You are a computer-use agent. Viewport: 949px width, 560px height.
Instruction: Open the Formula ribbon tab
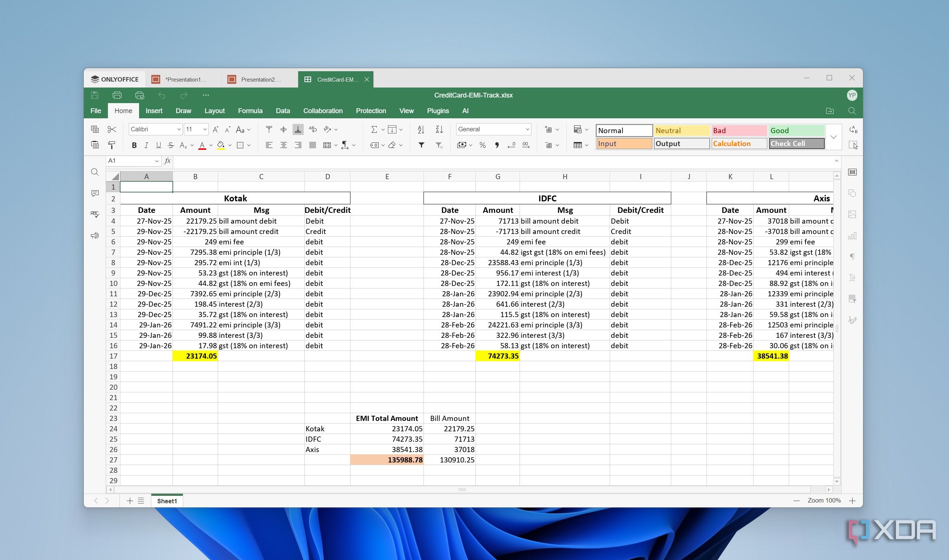click(250, 111)
